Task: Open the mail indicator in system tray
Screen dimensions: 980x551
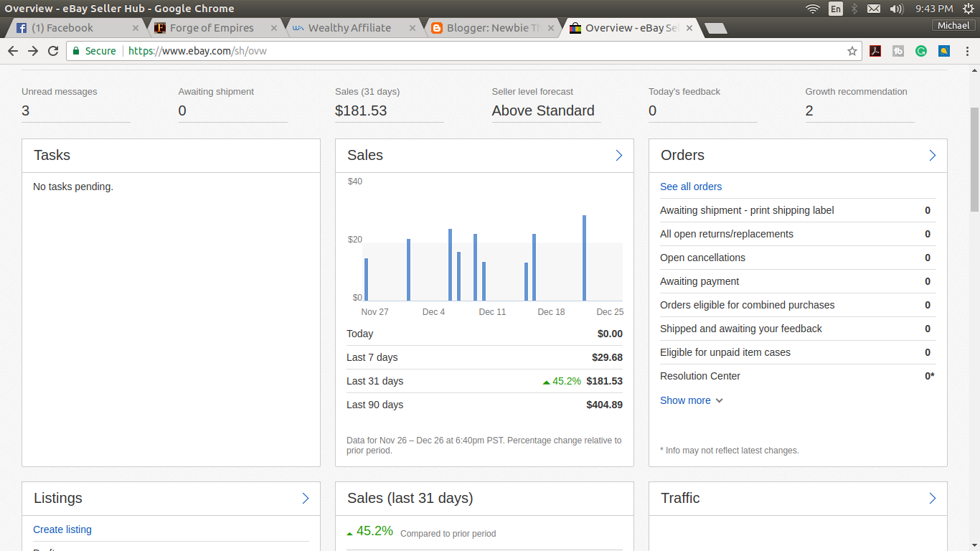Action: click(874, 9)
